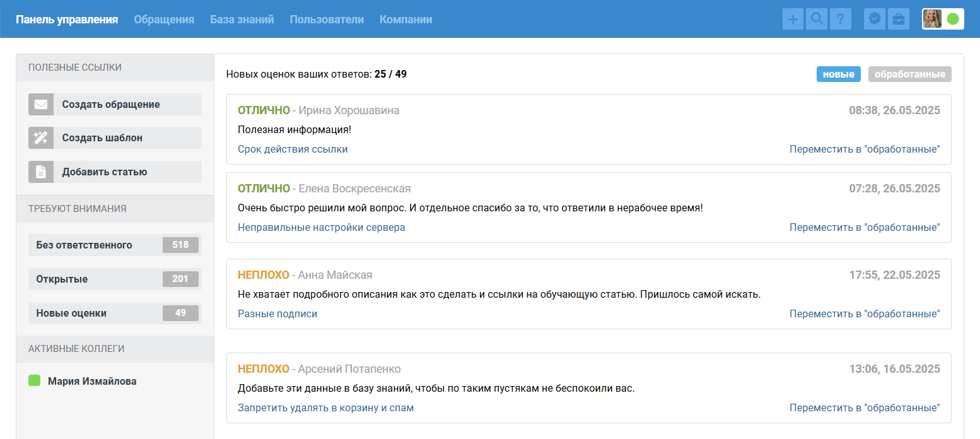Switch filter to "новые" ratings
980x439 pixels.
click(x=839, y=74)
